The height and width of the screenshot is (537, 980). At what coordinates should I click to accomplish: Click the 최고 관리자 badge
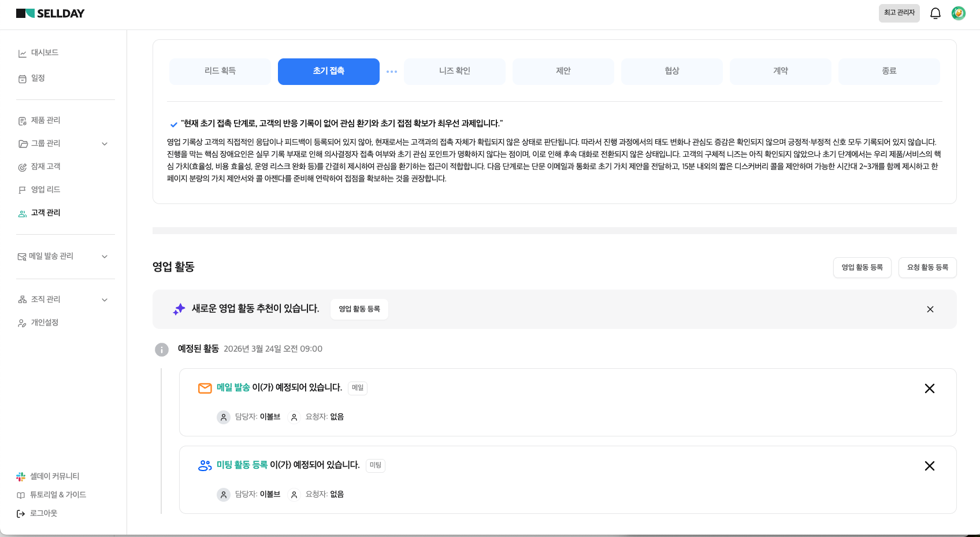coord(899,13)
